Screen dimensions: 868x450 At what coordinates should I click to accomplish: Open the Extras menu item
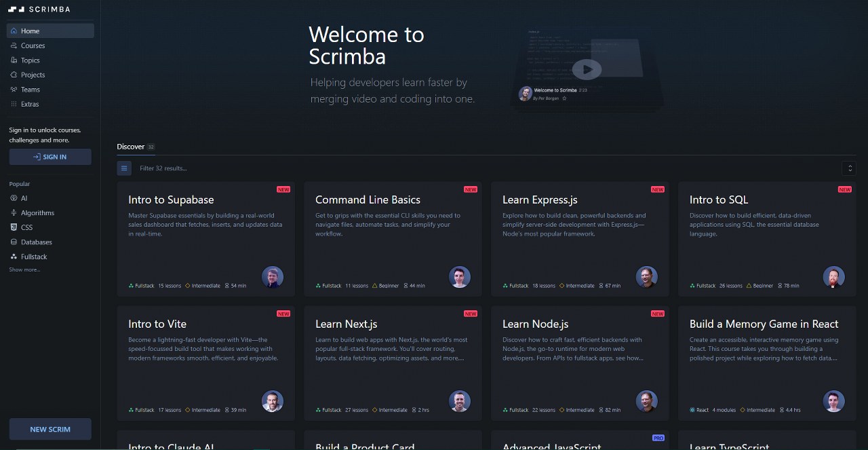point(50,104)
